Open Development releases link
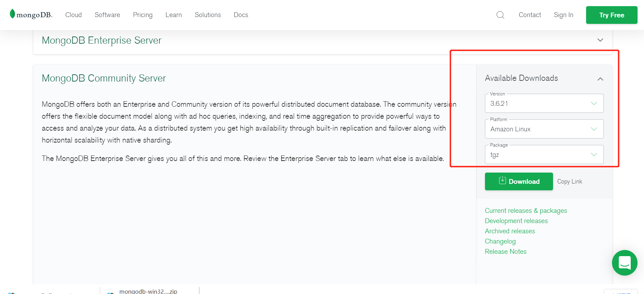The image size is (644, 294). click(x=516, y=221)
